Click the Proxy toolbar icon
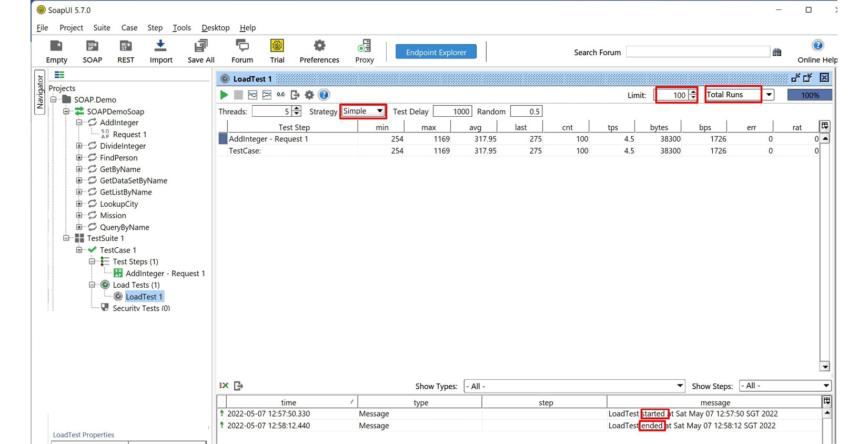 pyautogui.click(x=364, y=46)
